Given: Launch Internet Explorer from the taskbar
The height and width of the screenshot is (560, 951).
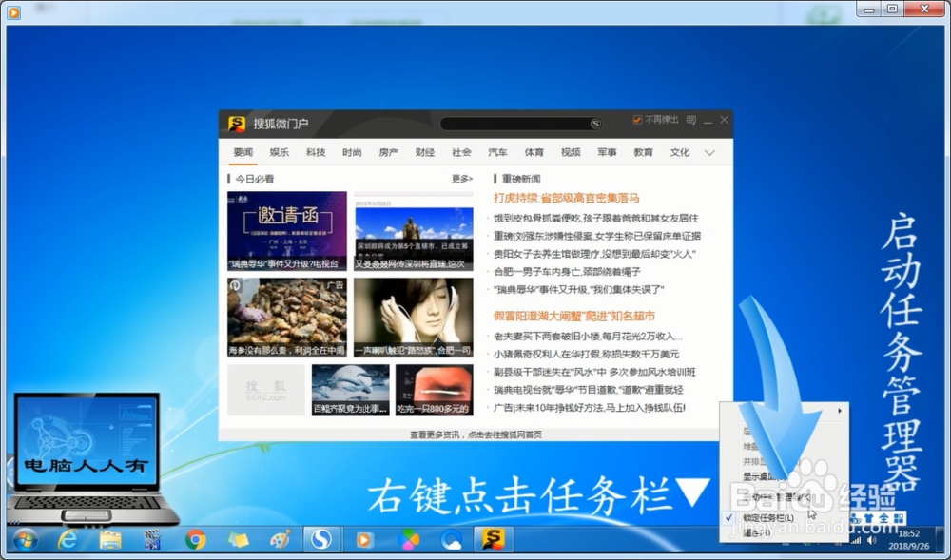Looking at the screenshot, I should tap(68, 539).
